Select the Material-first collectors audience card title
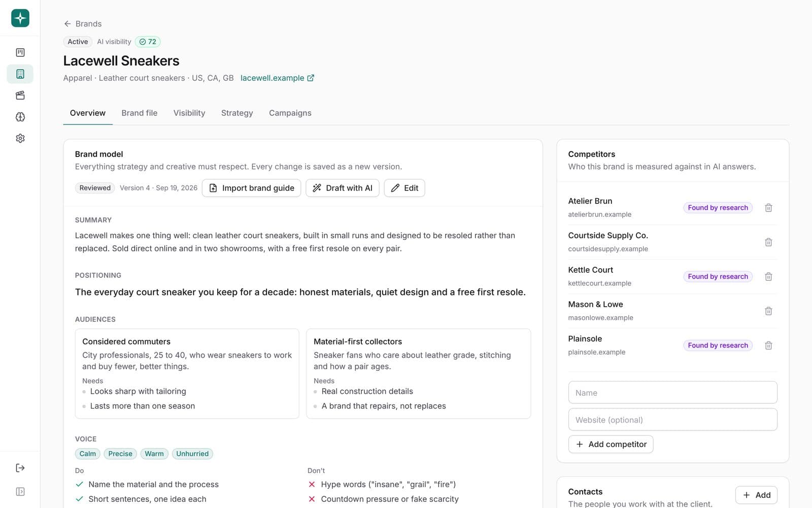 pos(358,341)
